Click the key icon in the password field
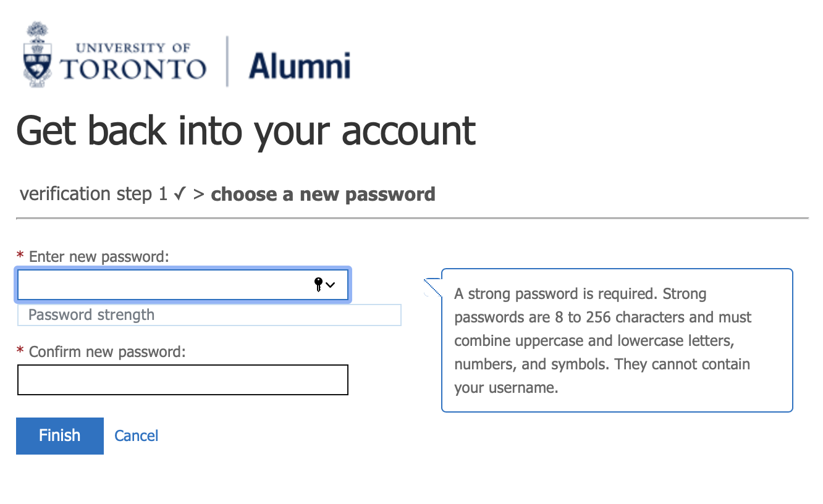 click(x=319, y=285)
